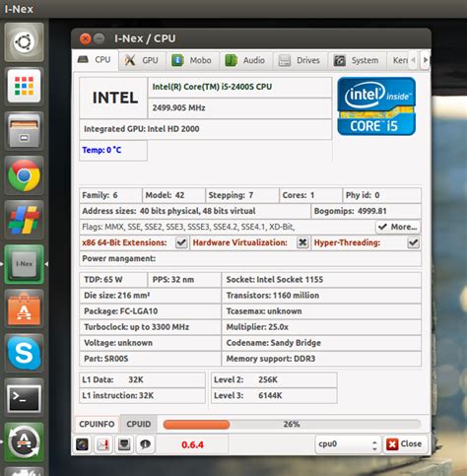Click the Codename: Sandy Bridge field
The width and height of the screenshot is (467, 476).
321,343
